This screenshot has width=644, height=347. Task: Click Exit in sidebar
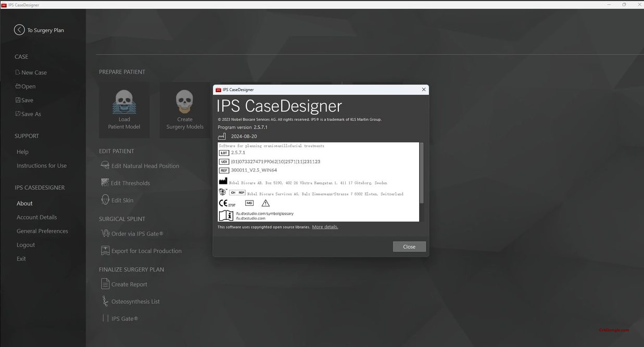click(21, 258)
